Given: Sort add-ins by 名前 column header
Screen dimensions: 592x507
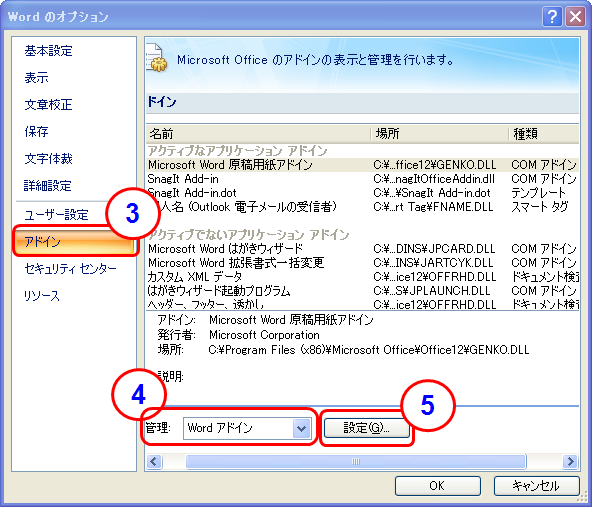Looking at the screenshot, I should click(x=258, y=134).
